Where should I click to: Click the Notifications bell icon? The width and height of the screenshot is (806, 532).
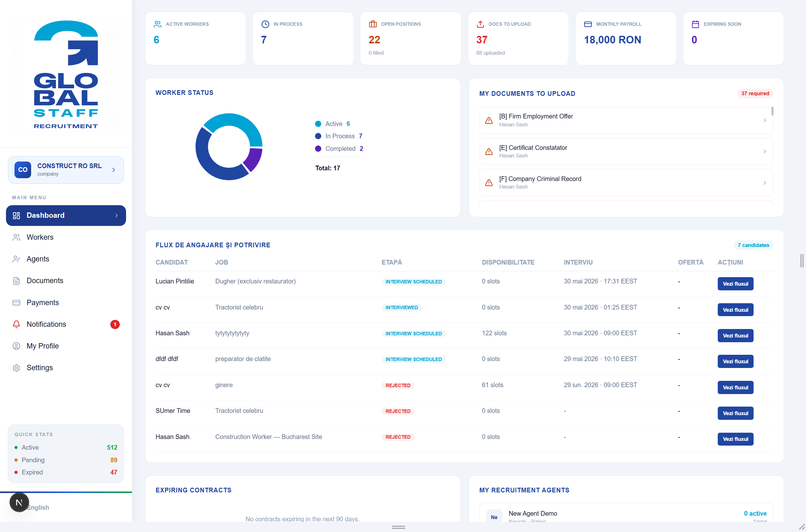[16, 324]
